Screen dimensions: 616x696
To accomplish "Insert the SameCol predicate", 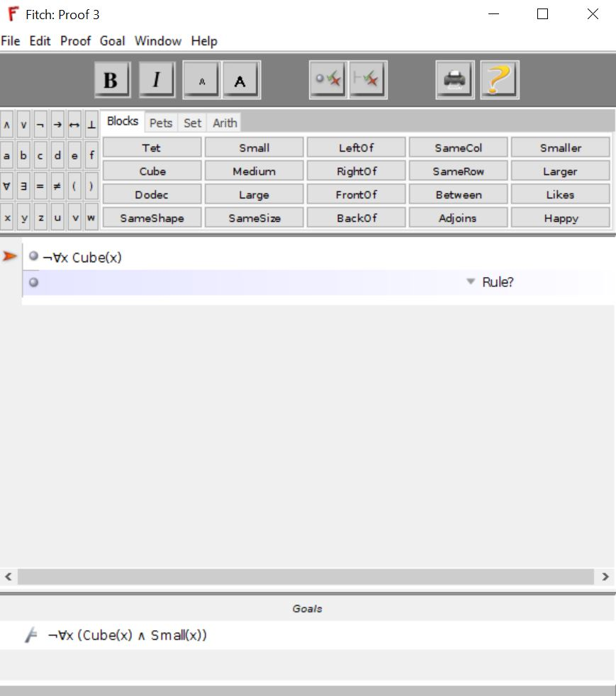I will (x=458, y=147).
